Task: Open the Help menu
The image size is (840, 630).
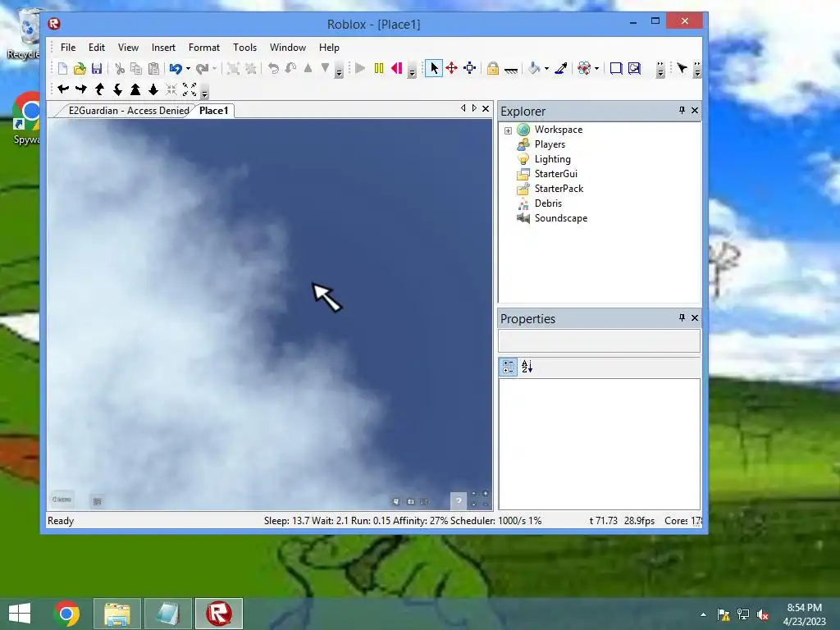Action: tap(329, 47)
